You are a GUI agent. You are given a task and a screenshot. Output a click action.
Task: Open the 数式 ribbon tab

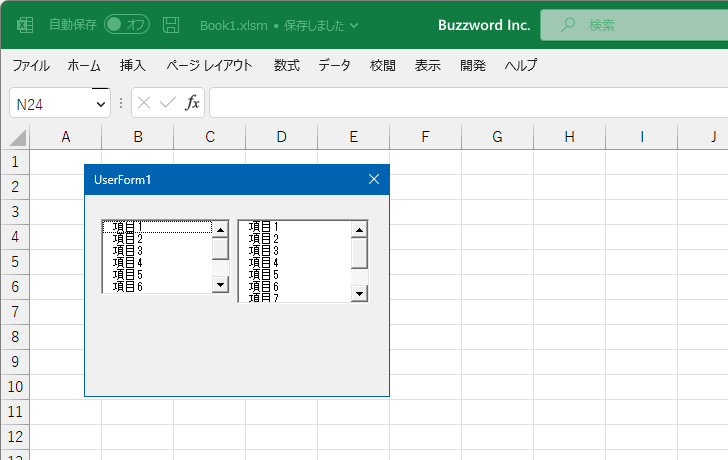point(286,65)
